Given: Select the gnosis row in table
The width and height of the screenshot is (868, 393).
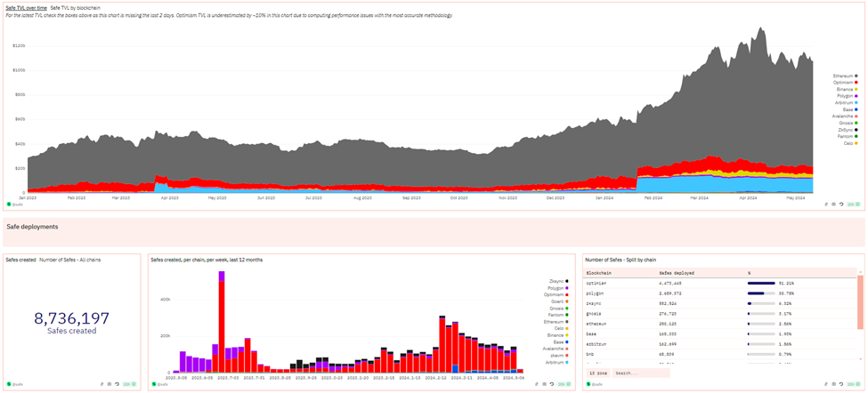Looking at the screenshot, I should (719, 313).
